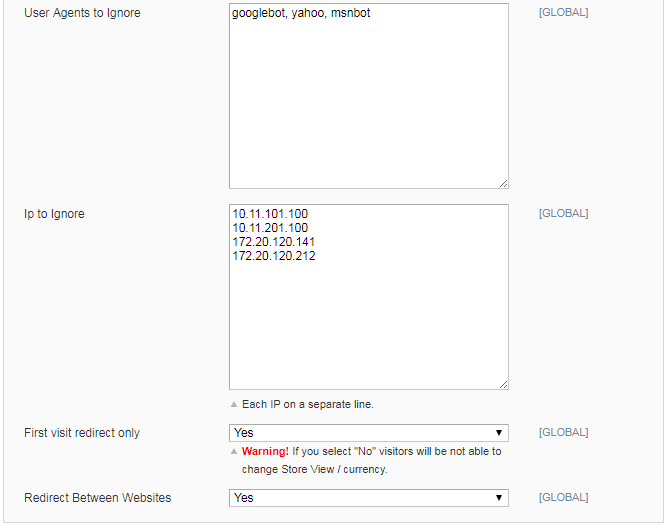This screenshot has width=666, height=526.
Task: Click GLOBAL scope label for Ip to Ignore
Action: [563, 213]
